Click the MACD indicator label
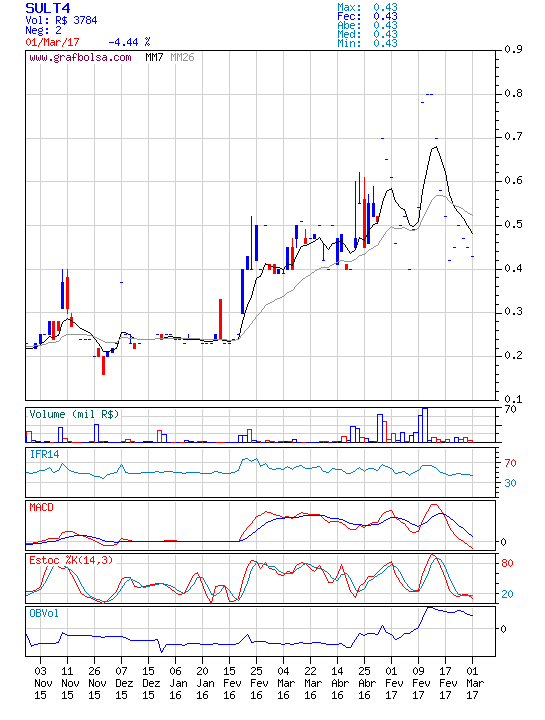The height and width of the screenshot is (720, 545). pos(41,507)
